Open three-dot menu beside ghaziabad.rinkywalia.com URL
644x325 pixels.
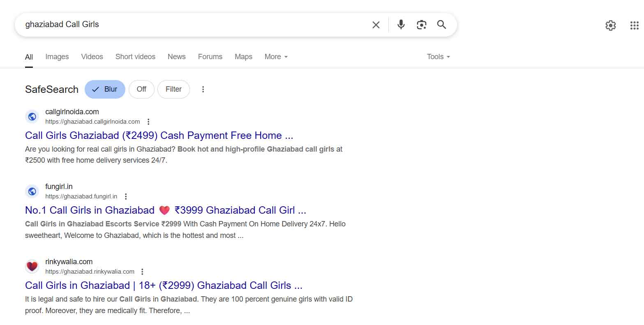[x=142, y=272]
